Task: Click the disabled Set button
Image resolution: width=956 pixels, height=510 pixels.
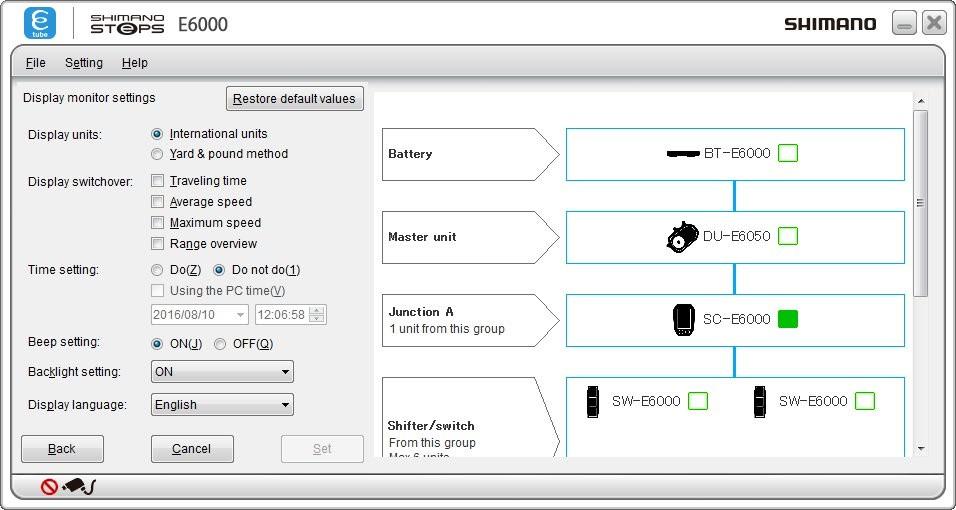Action: point(322,449)
